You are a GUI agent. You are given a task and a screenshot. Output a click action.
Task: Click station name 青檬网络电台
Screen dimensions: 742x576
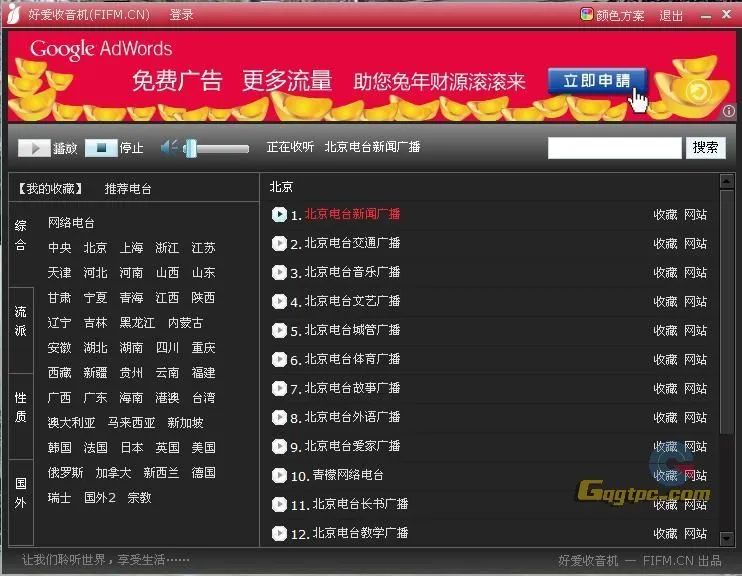click(348, 475)
